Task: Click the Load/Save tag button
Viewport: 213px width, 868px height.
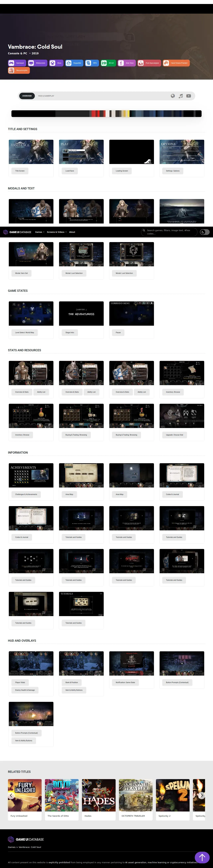Action: (x=70, y=171)
